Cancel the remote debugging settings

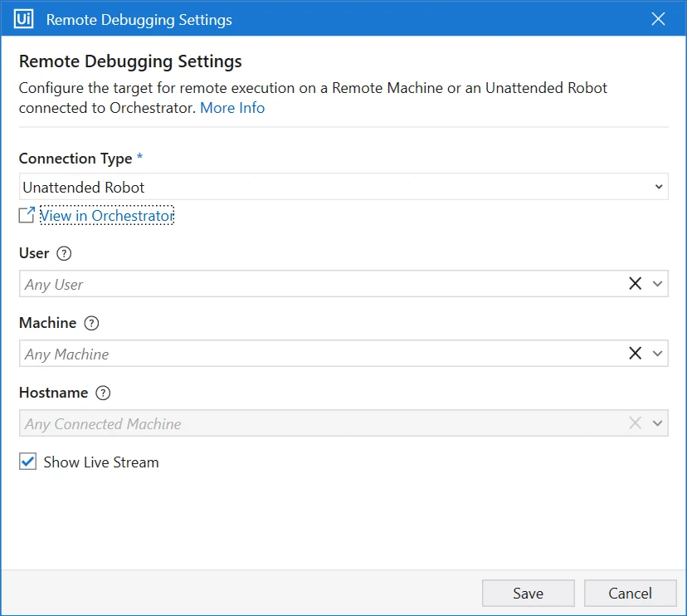630,594
